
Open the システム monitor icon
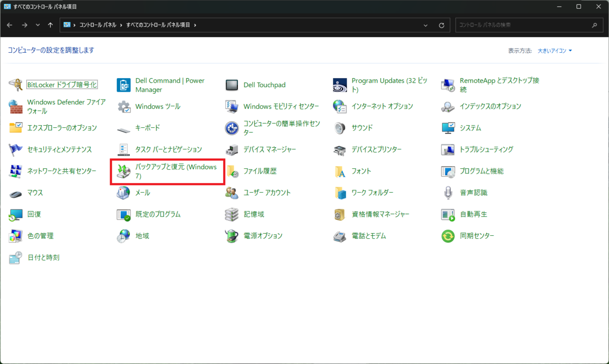[x=448, y=128]
